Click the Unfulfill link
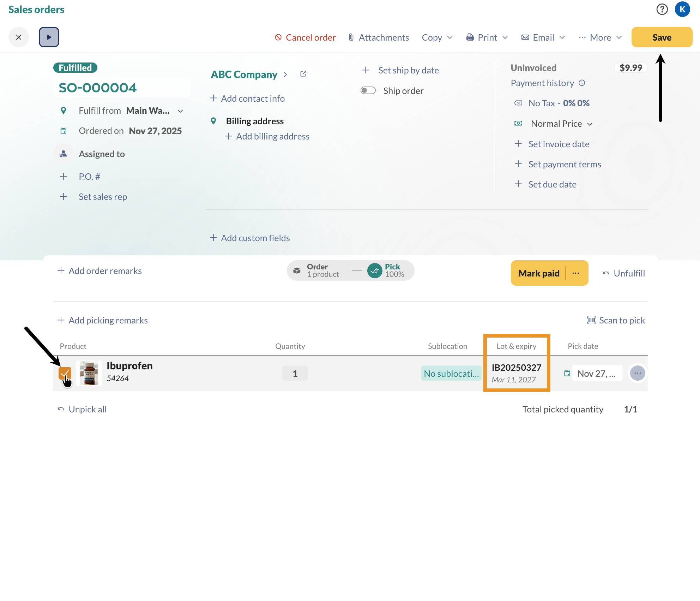Viewport: 700px width, 601px height. point(624,273)
